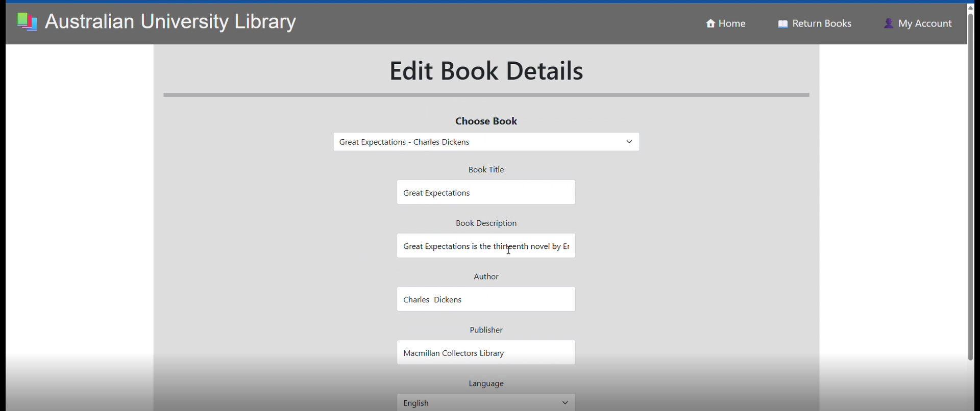Click the open book icon beside Return Books
980x411 pixels.
pyautogui.click(x=782, y=24)
